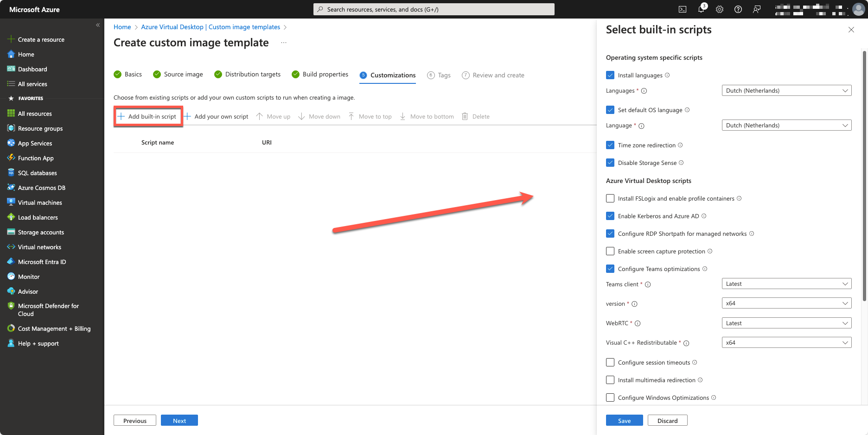
Task: Click the top search resources field
Action: click(434, 9)
